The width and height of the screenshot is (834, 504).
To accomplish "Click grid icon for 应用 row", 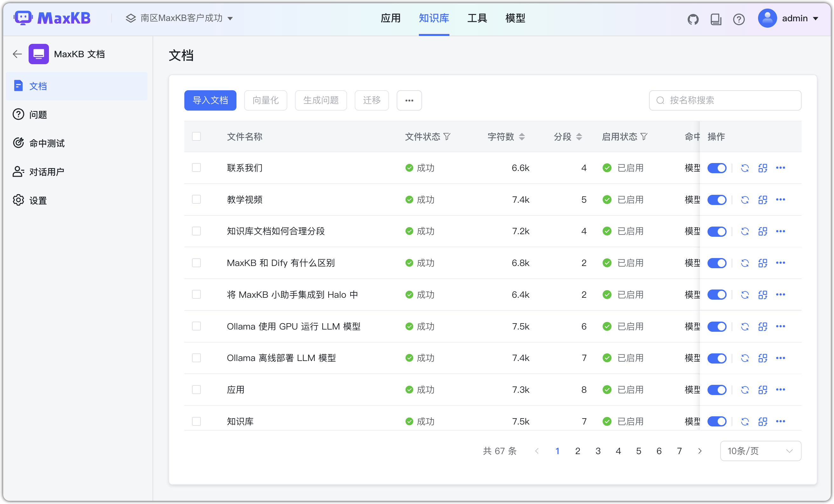I will [x=762, y=390].
